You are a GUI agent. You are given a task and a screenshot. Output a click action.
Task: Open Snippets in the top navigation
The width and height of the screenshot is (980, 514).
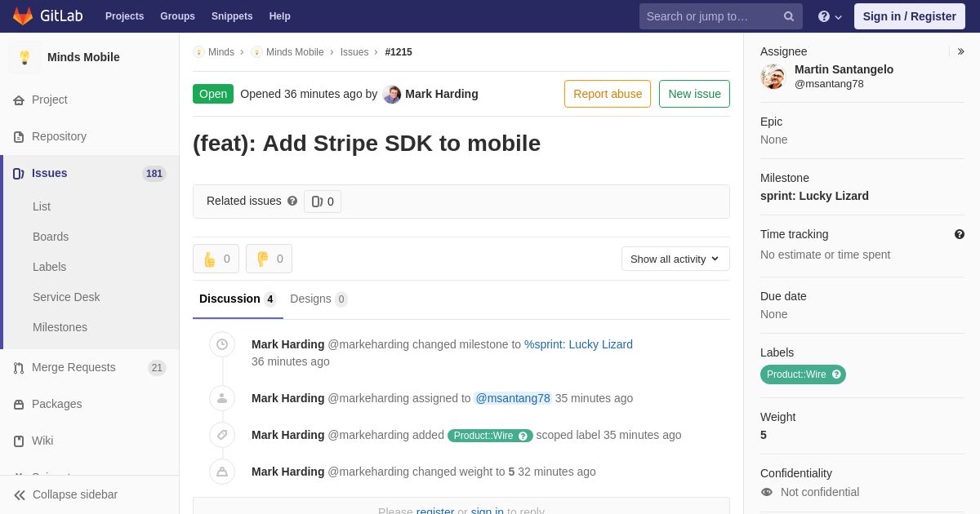pos(232,16)
